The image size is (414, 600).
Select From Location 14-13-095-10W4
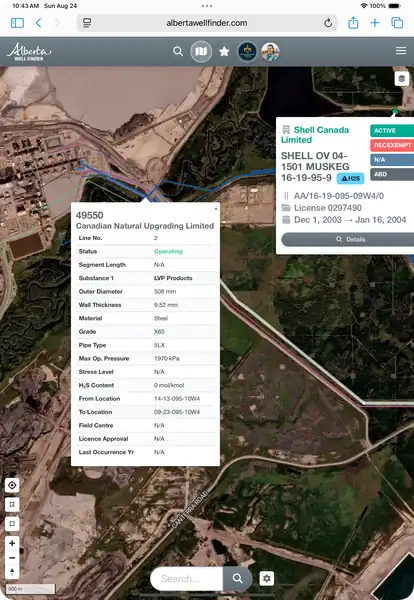pos(177,399)
